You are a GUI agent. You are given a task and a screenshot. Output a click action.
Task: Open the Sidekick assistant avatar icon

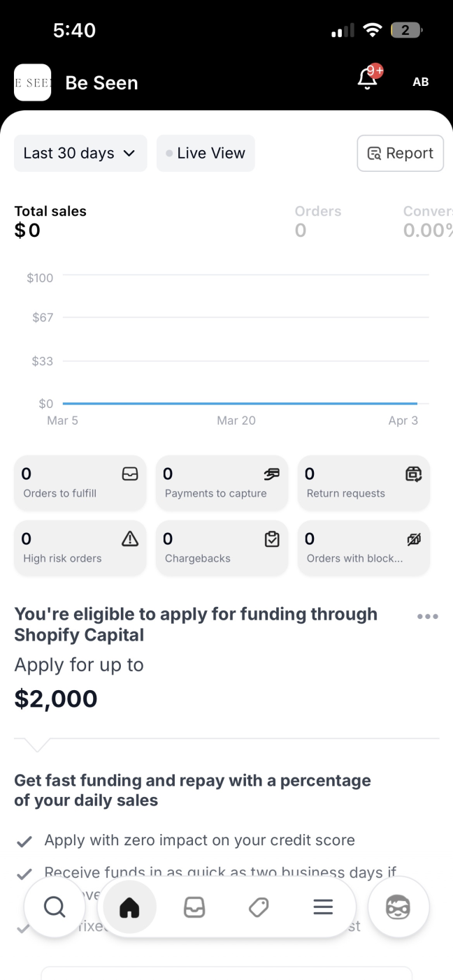(x=398, y=907)
